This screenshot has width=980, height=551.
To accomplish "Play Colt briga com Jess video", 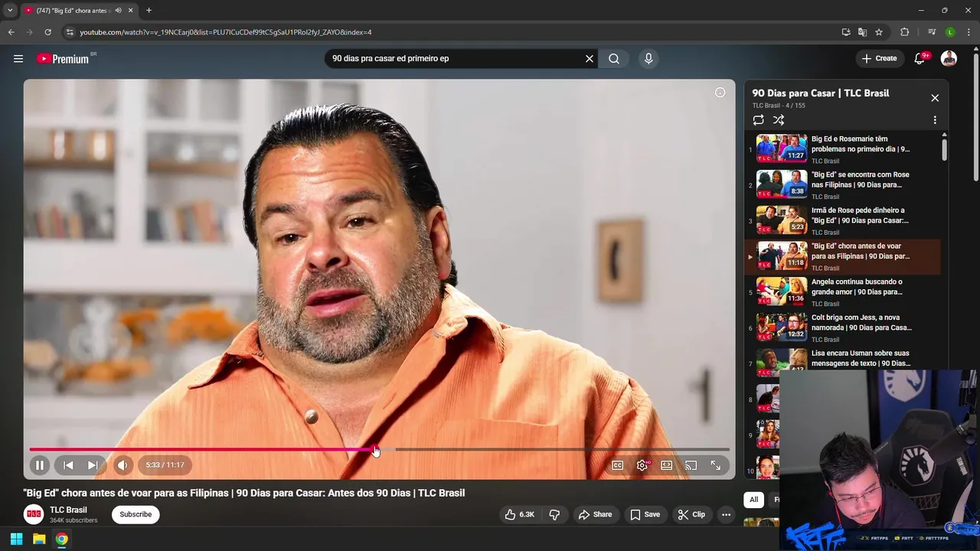I will [842, 328].
